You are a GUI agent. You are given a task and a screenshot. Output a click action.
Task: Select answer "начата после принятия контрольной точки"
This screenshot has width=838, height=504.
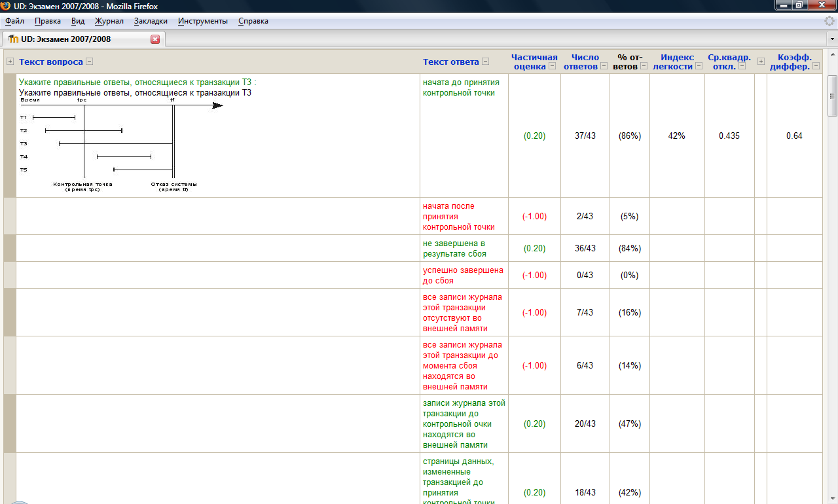(459, 217)
